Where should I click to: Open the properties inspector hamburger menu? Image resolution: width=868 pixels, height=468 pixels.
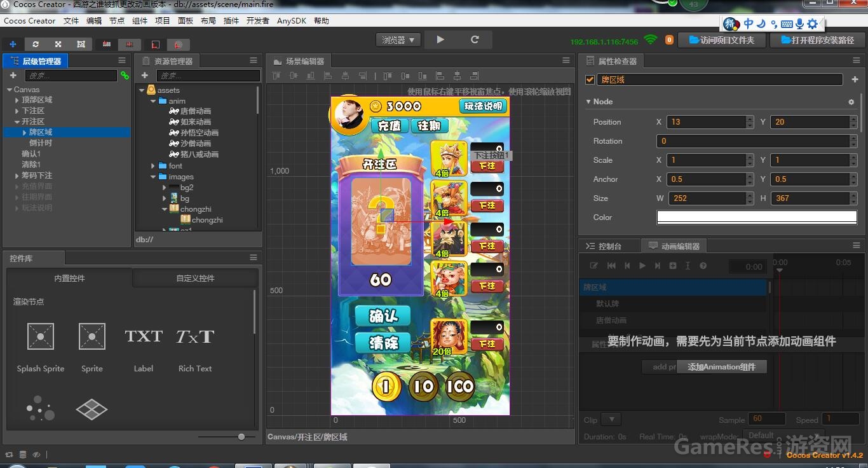tap(856, 60)
